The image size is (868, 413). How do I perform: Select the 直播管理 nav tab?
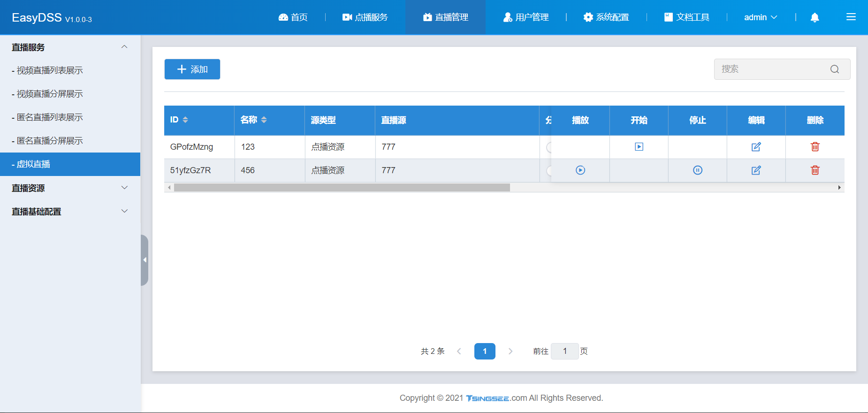pyautogui.click(x=445, y=17)
